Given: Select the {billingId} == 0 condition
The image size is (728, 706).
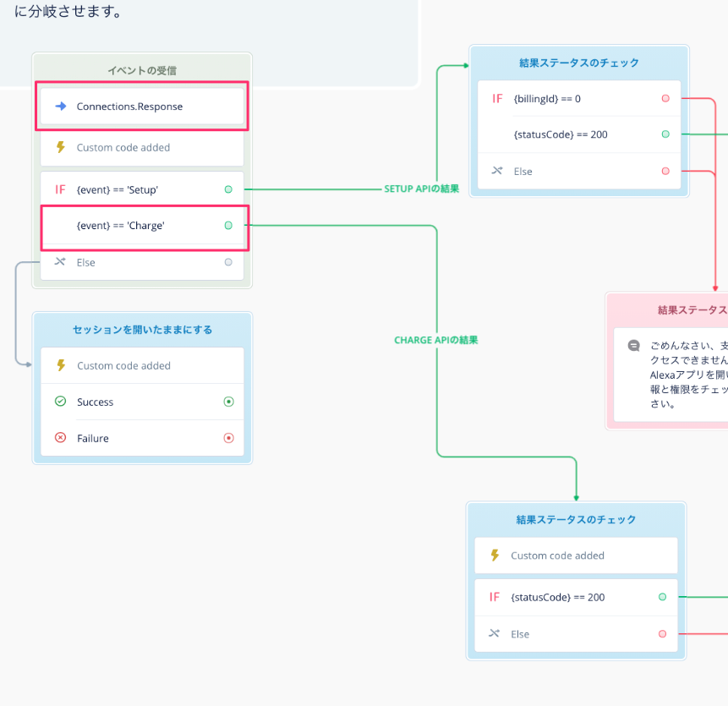Looking at the screenshot, I should (x=579, y=98).
